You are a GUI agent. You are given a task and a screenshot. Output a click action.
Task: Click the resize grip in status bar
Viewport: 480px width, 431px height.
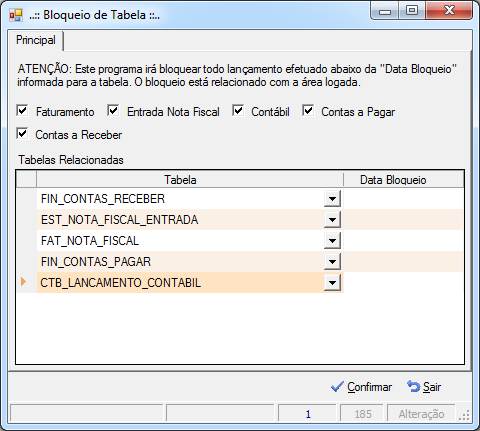click(464, 415)
